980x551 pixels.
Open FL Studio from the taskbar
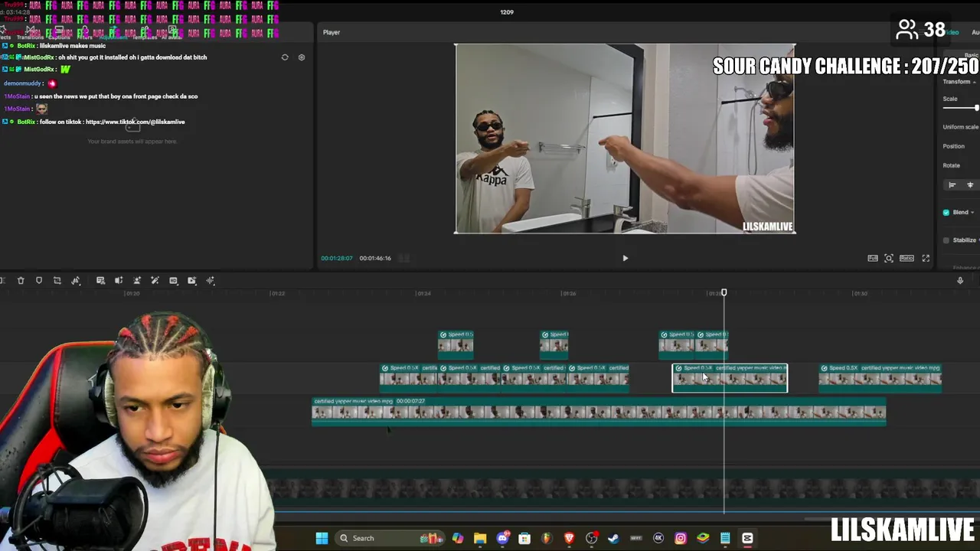pyautogui.click(x=547, y=539)
